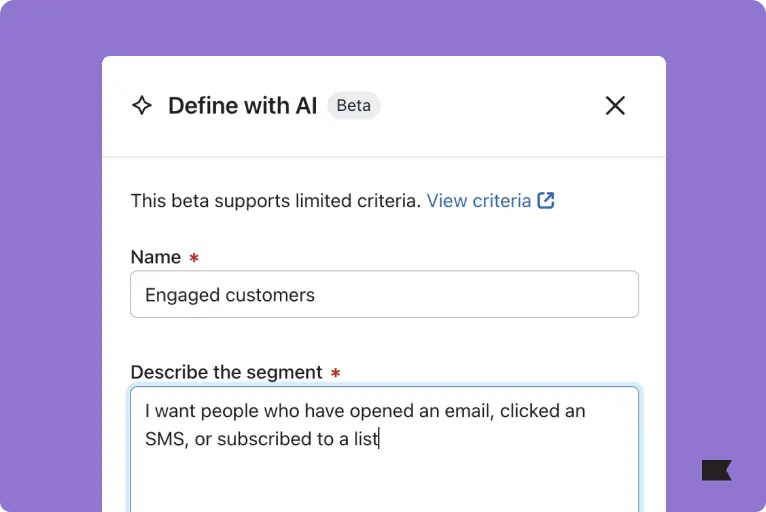Click 'SMS' in the segment description text
This screenshot has height=512, width=766.
pos(165,438)
